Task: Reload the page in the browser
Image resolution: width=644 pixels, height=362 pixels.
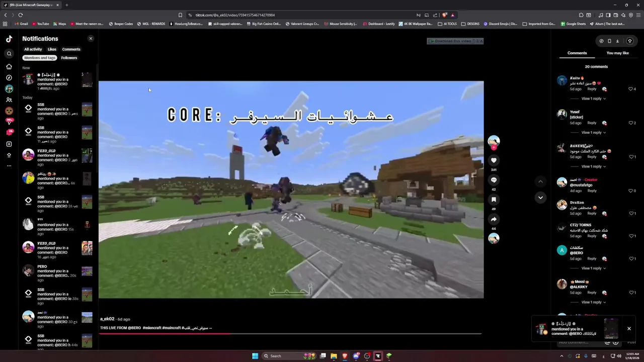Action: click(x=21, y=15)
